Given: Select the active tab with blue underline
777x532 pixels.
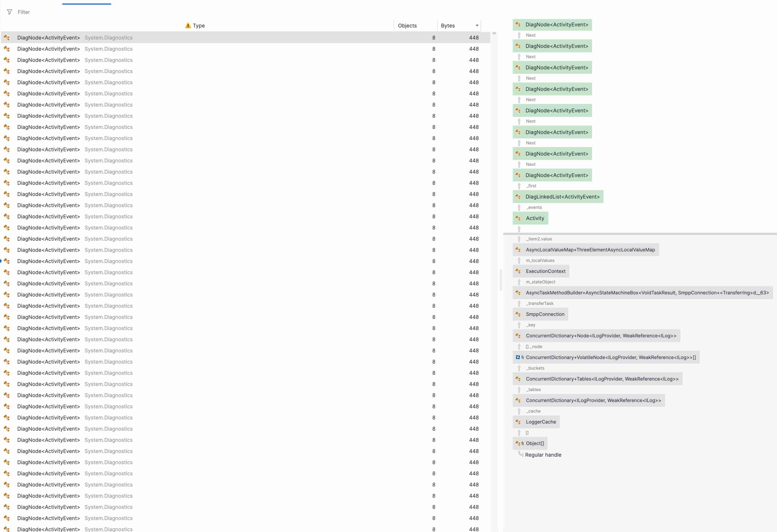Looking at the screenshot, I should (87, 3).
